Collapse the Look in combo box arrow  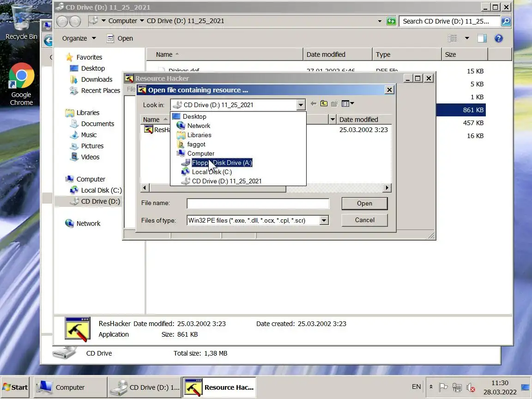coord(301,105)
